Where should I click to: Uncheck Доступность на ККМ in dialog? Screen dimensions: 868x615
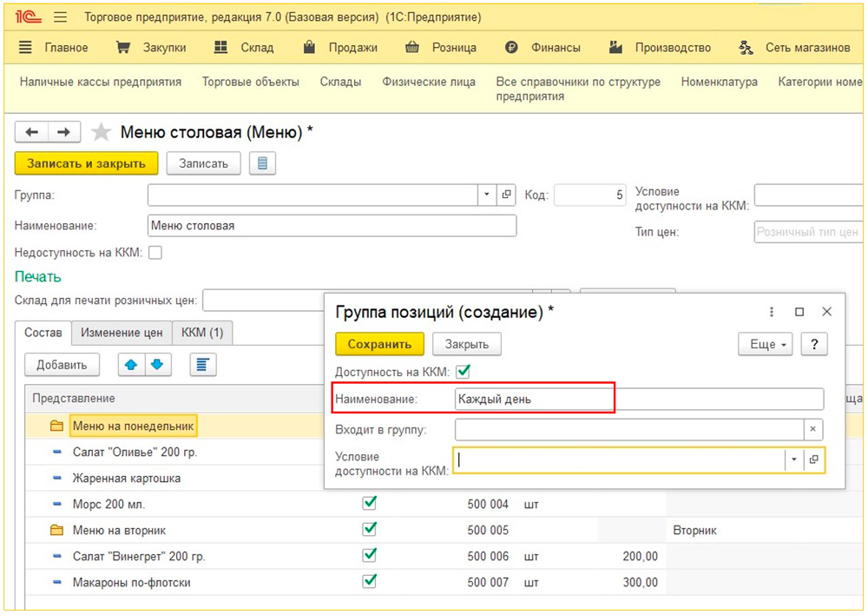coord(464,372)
